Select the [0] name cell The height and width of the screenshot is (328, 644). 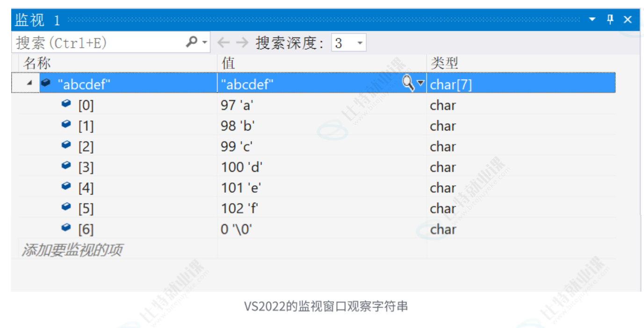pyautogui.click(x=86, y=106)
